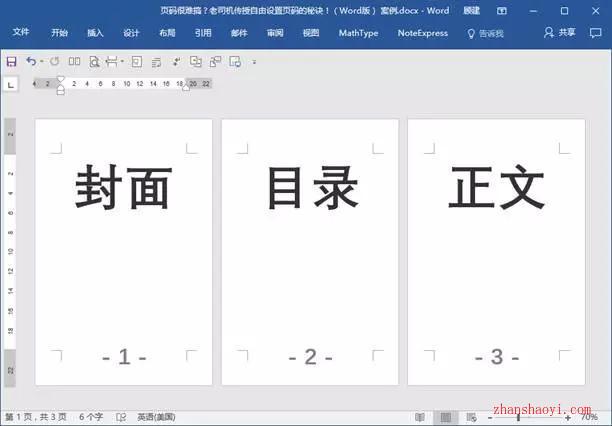Expand the page break icon dropdown arrow
Image resolution: width=612 pixels, height=426 pixels.
tap(122, 61)
